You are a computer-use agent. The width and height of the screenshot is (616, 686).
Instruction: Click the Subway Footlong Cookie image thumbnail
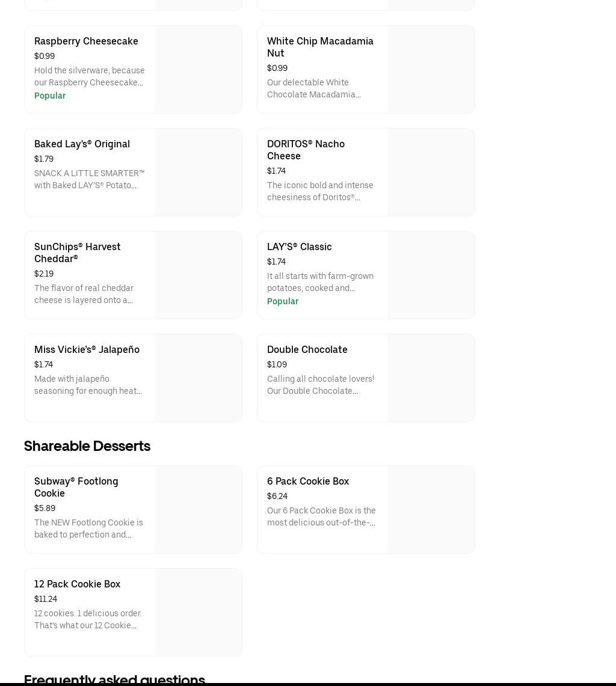(x=198, y=509)
